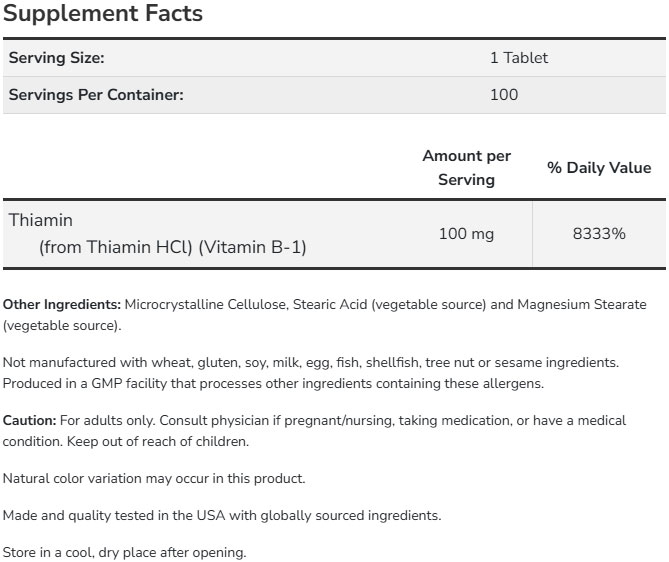Click the Other Ingredients bold label
Viewport: 669px width, 562px height.
click(62, 304)
